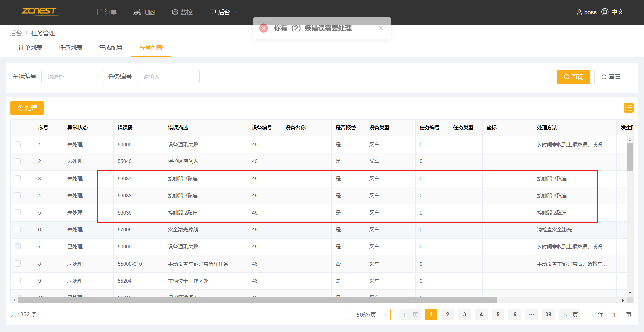Click the vertical scrollbar down arrow

click(x=630, y=293)
